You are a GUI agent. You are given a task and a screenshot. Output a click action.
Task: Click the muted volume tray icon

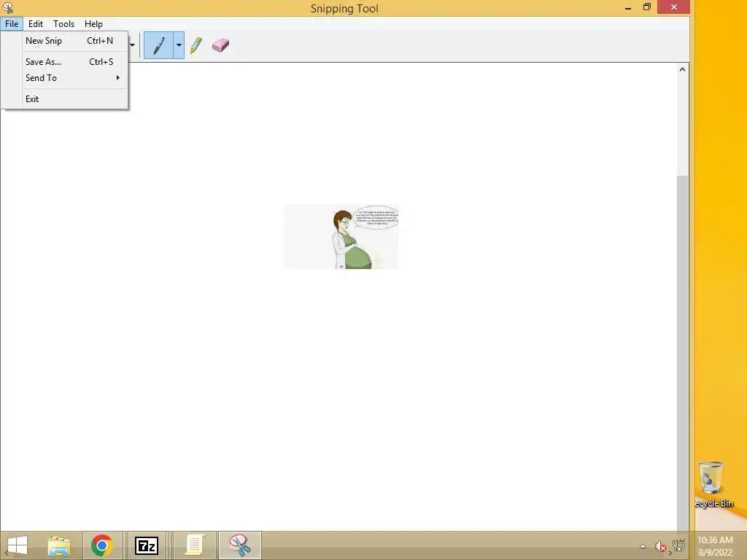click(x=660, y=546)
